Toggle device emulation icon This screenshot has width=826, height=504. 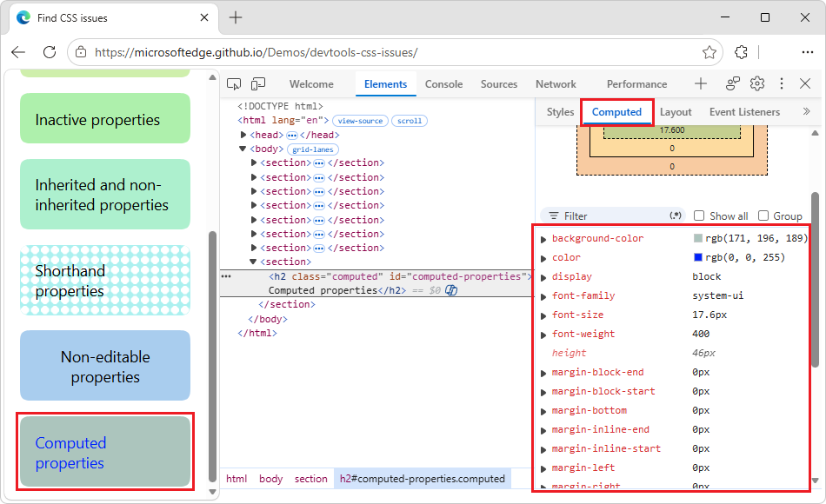258,83
